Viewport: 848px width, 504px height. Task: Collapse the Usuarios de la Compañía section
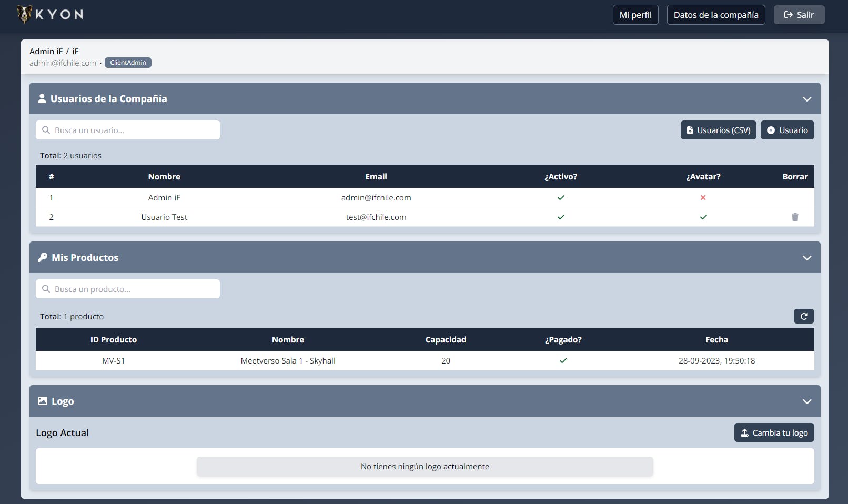pyautogui.click(x=807, y=99)
